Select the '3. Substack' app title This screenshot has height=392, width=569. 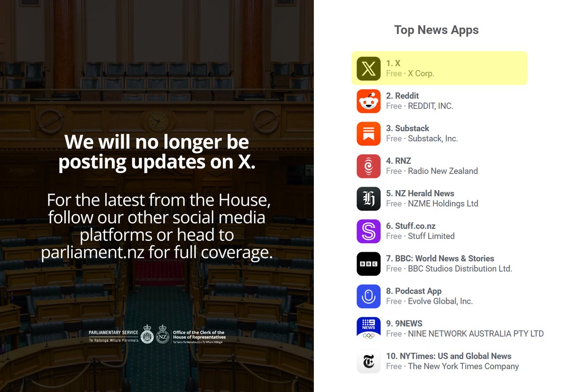407,128
